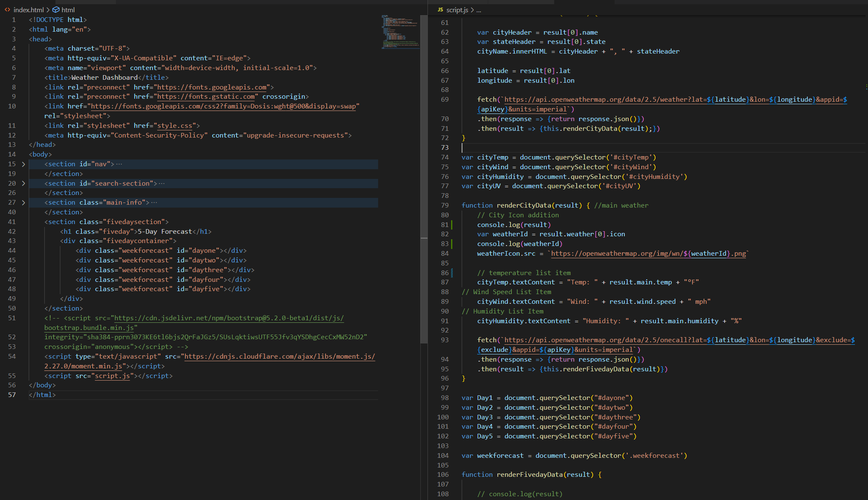Click the code minimap in the left editor

(400, 32)
